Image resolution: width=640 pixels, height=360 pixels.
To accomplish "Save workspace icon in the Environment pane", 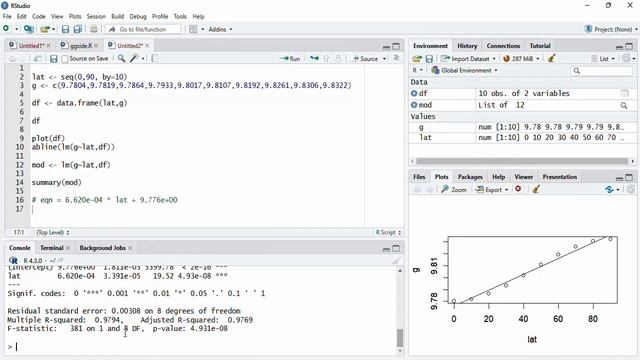I will [429, 59].
